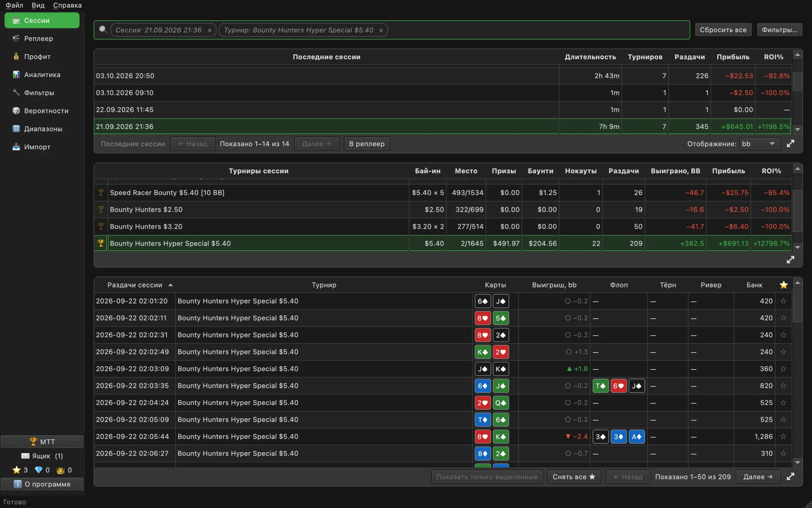Open the Профит sidebar section

[42, 57]
